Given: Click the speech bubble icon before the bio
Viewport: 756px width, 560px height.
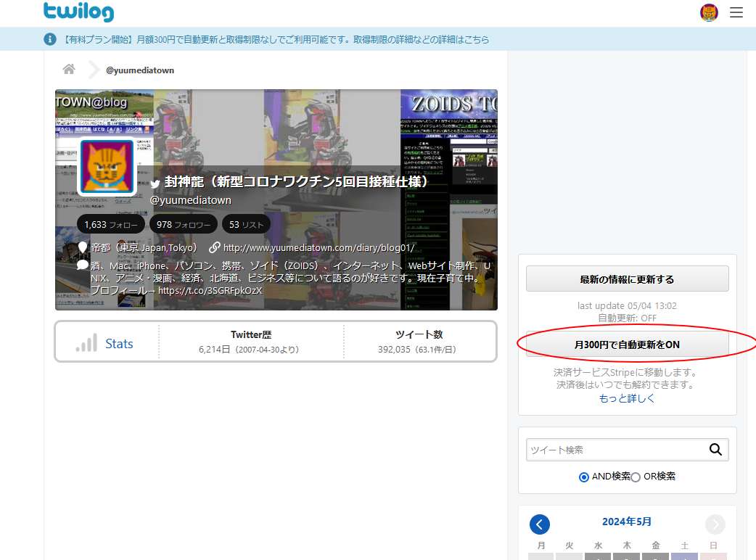Looking at the screenshot, I should (x=82, y=265).
